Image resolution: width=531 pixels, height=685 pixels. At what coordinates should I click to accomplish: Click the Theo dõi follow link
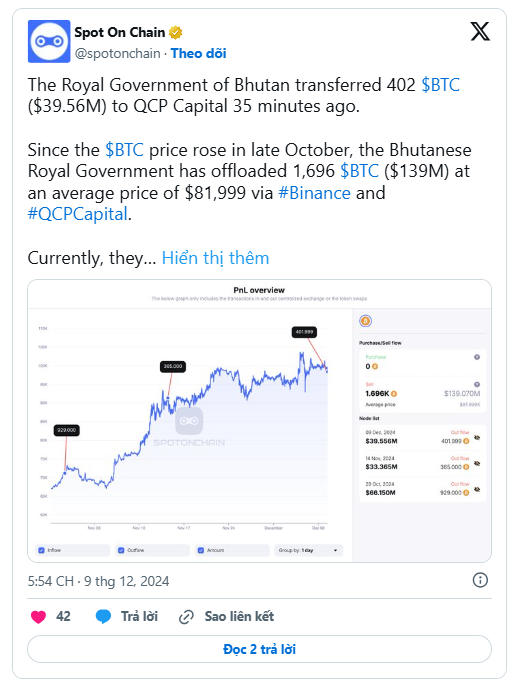coord(198,53)
